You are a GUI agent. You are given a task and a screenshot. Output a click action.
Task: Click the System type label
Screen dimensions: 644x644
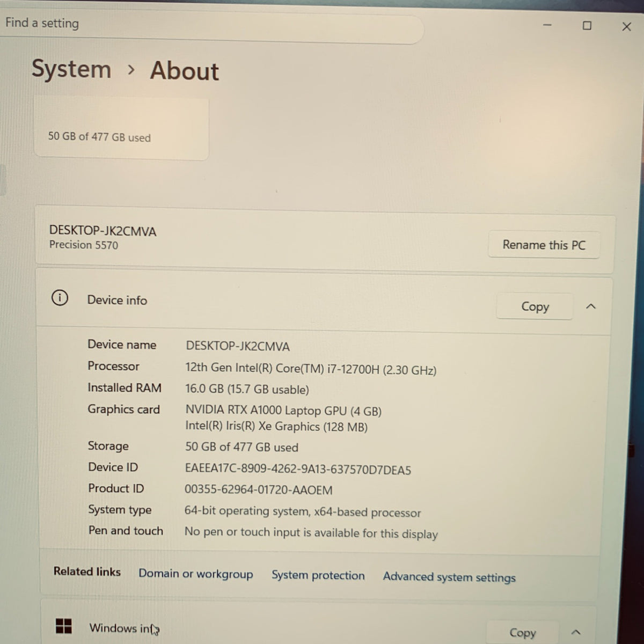(120, 510)
